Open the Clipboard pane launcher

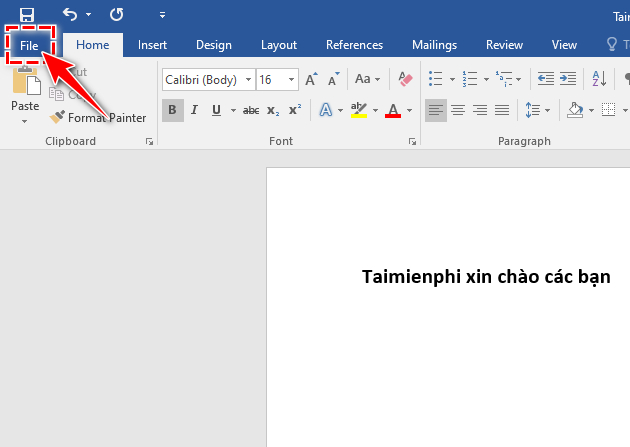click(x=149, y=141)
